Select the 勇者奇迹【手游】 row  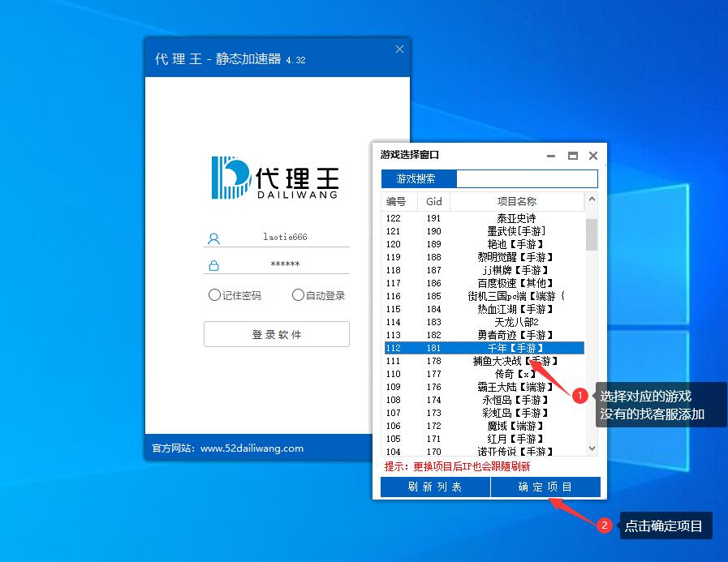pyautogui.click(x=485, y=335)
